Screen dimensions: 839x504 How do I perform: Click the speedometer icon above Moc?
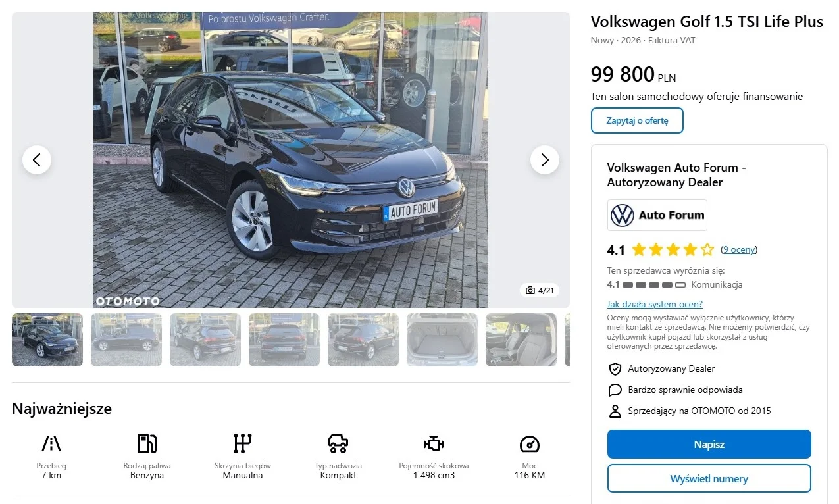tap(530, 443)
